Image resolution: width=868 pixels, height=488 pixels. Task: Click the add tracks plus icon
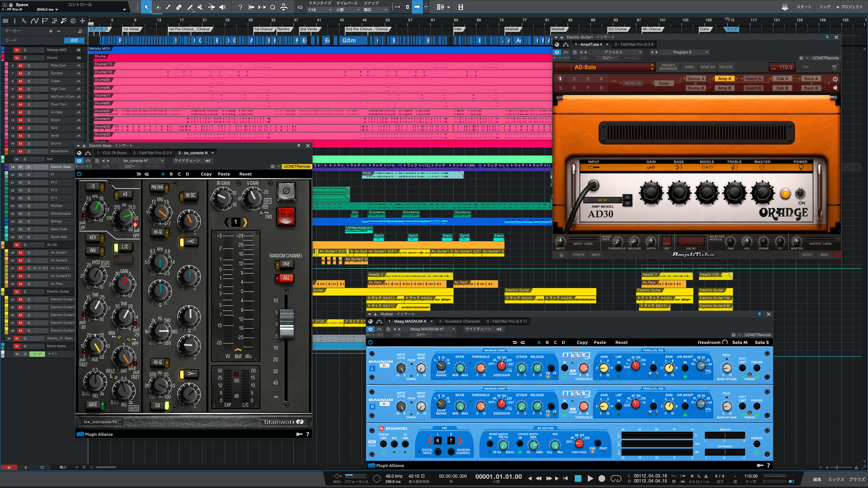point(83,21)
